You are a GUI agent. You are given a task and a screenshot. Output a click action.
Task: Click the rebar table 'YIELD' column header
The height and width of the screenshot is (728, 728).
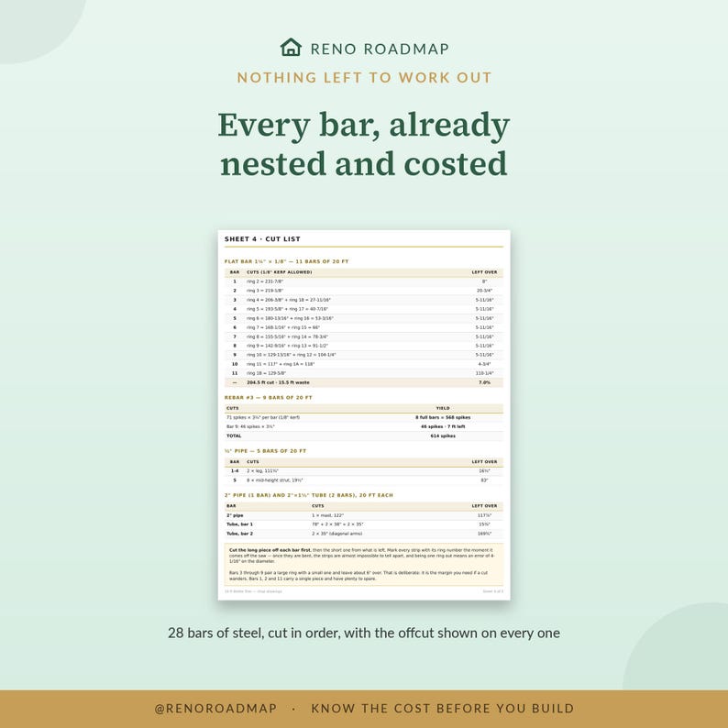(443, 408)
